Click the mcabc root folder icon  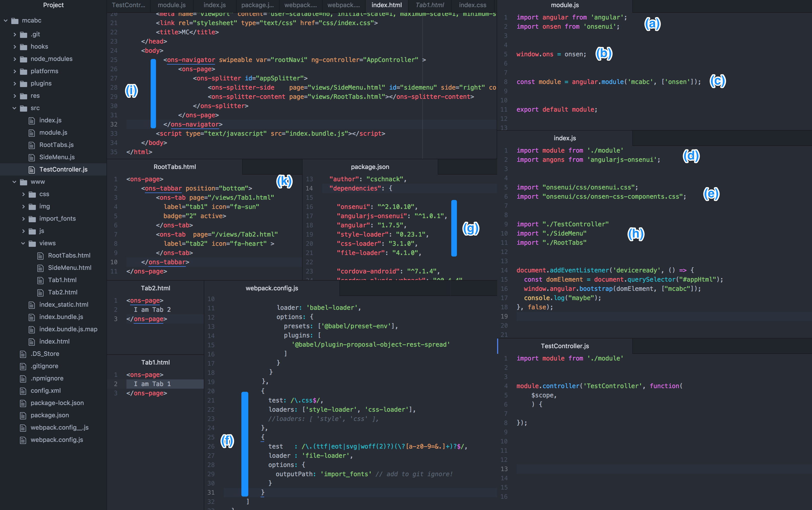[x=15, y=21]
